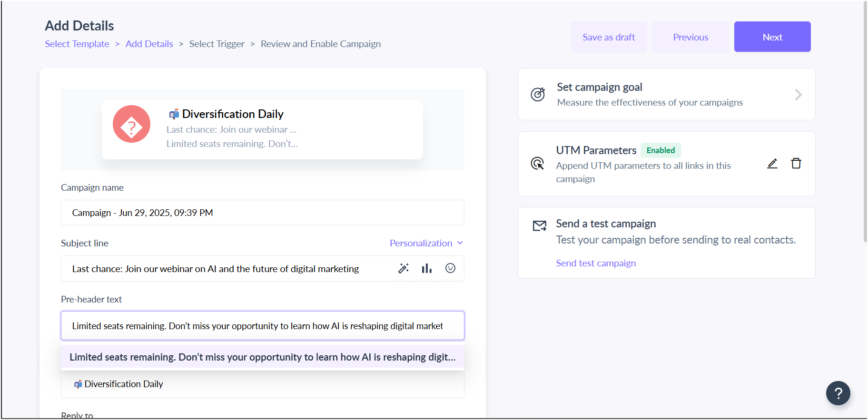
Task: Focus the Campaign name input field
Action: click(263, 213)
